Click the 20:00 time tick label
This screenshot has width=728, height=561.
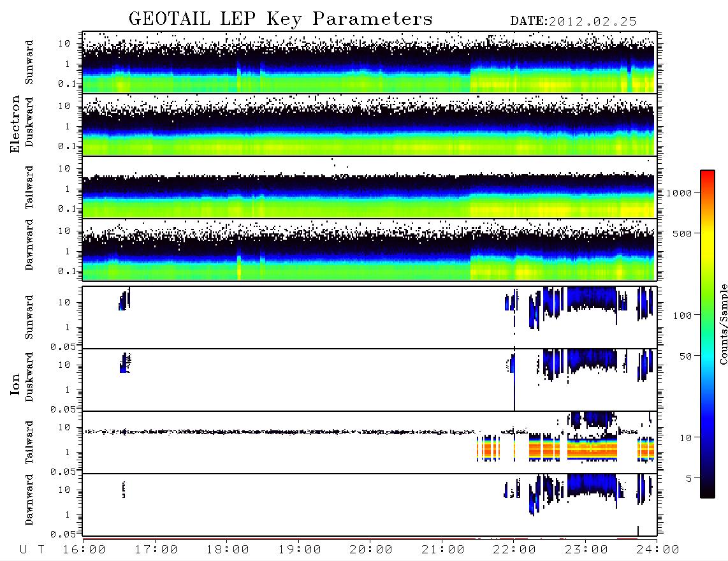[371, 550]
